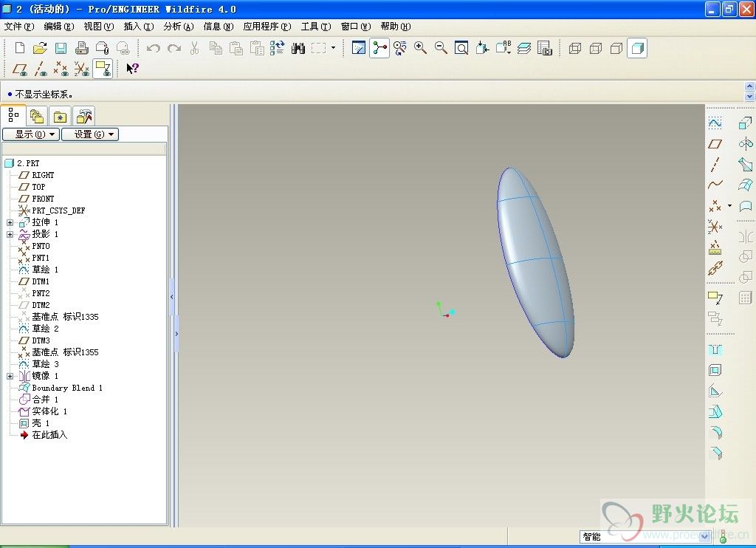Screen dimensions: 756x548
Task: Switch to shaded display mode
Action: click(637, 48)
